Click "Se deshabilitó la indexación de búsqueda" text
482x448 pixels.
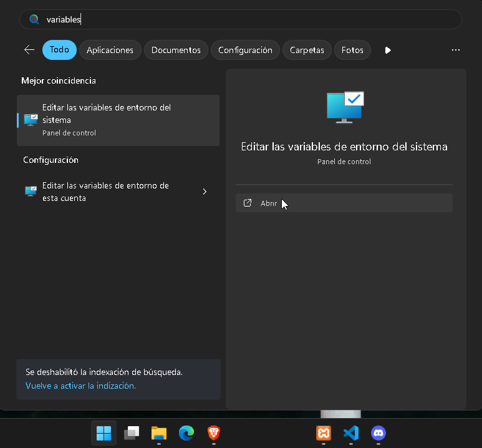104,372
